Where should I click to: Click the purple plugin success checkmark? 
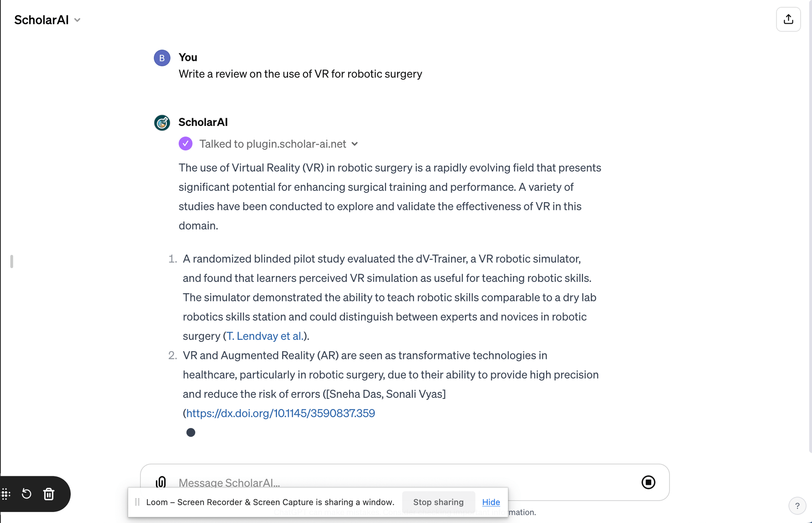tap(186, 143)
